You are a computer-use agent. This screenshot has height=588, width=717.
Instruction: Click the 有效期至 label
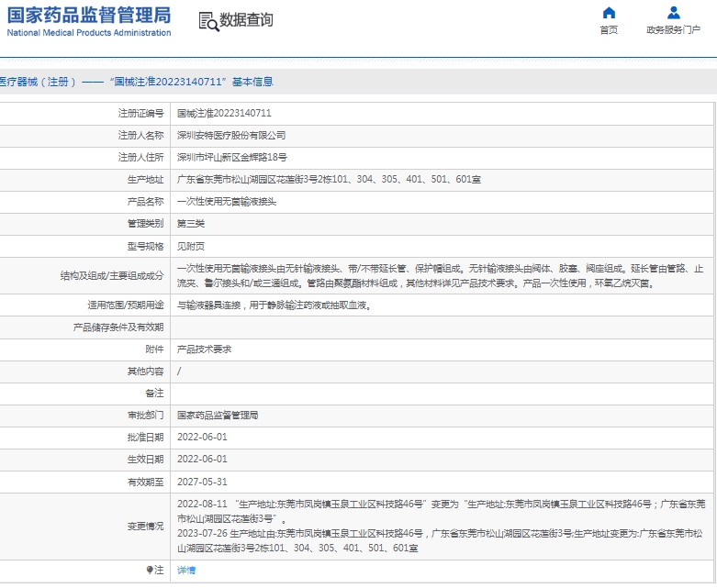(145, 482)
